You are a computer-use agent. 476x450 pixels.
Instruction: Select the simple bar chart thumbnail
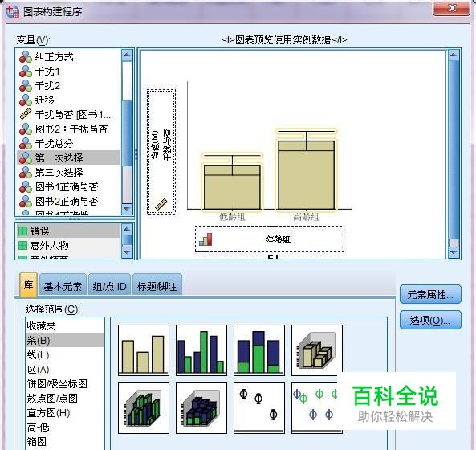click(144, 350)
